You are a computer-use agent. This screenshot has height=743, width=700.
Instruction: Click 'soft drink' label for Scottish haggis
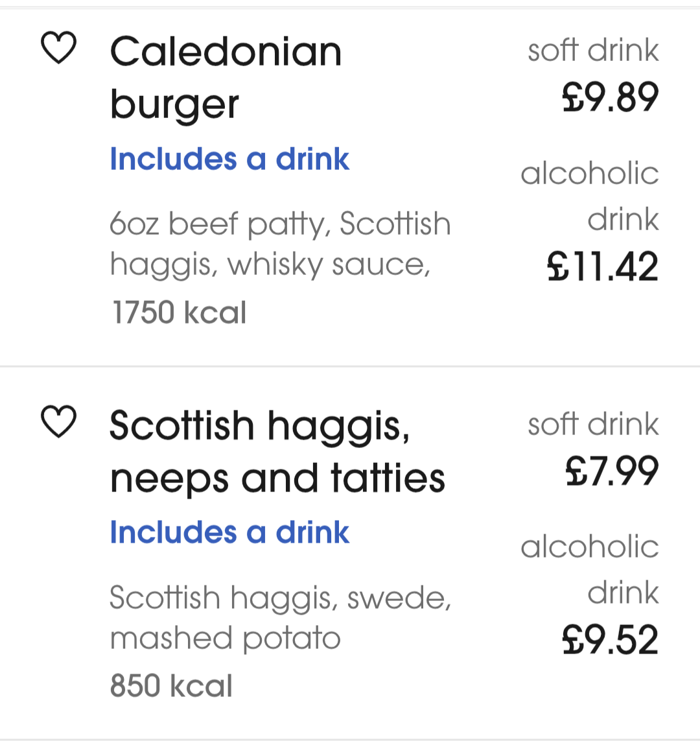click(593, 424)
